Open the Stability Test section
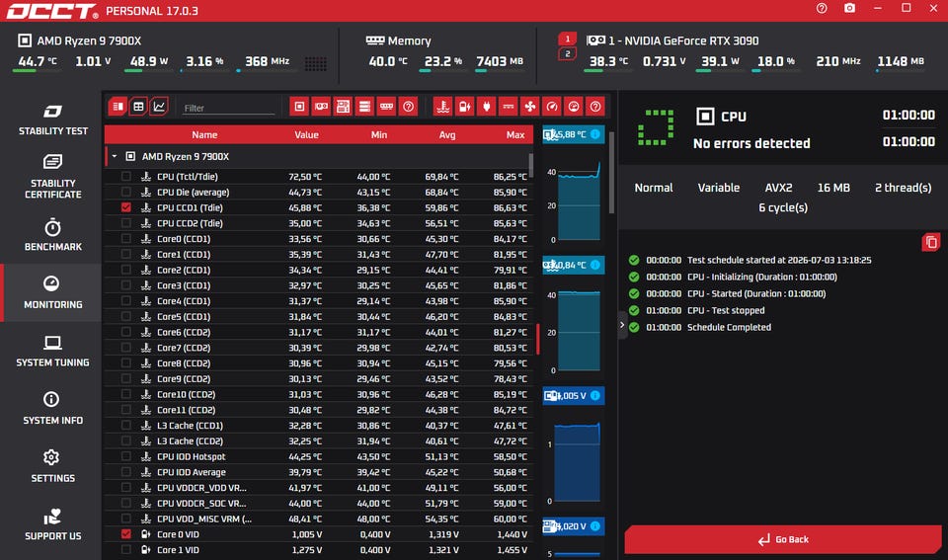This screenshot has height=560, width=948. coord(52,120)
